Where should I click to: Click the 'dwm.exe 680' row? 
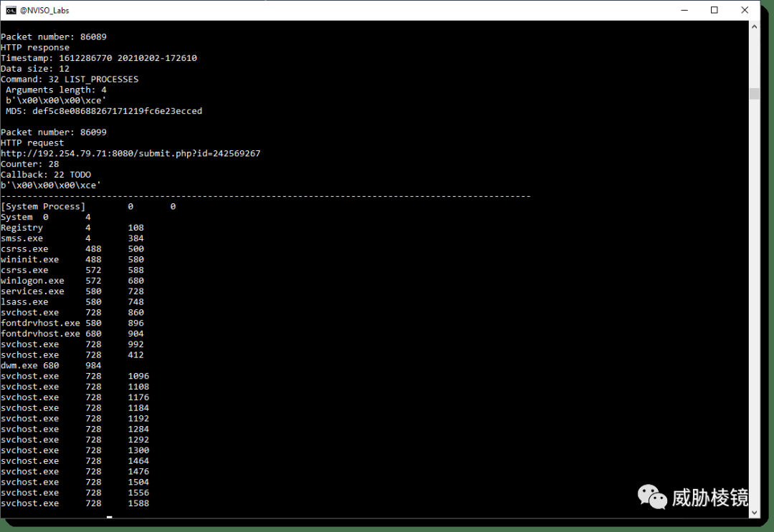tap(51, 366)
